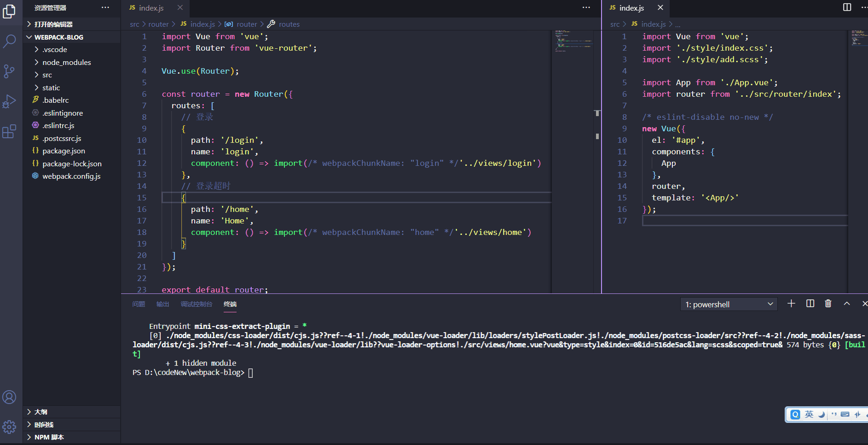Select the 调试控制台 tab
Image resolution: width=868 pixels, height=445 pixels.
pos(196,304)
